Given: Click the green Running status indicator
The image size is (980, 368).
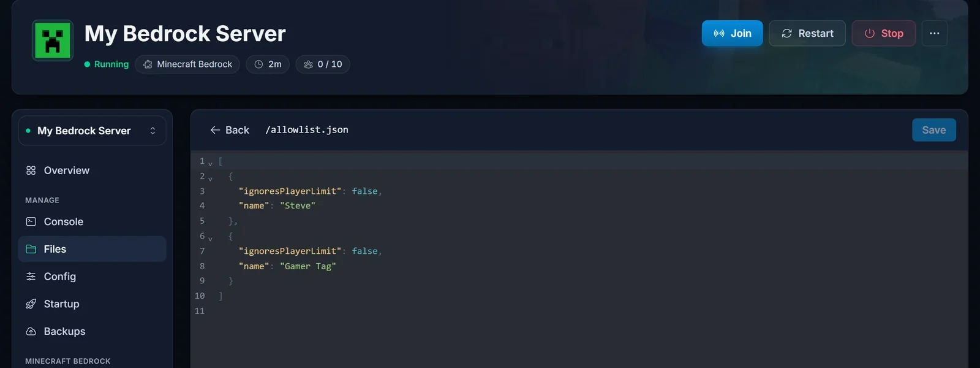Looking at the screenshot, I should pyautogui.click(x=107, y=64).
